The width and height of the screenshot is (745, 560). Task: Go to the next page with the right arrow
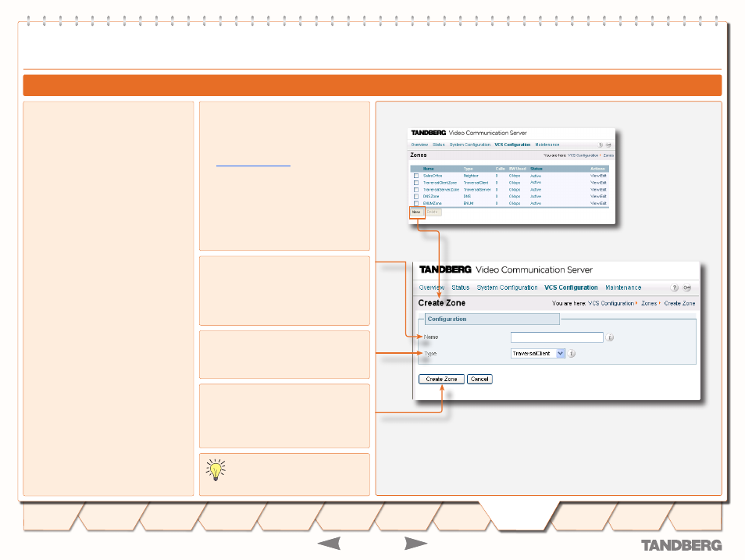pos(415,543)
